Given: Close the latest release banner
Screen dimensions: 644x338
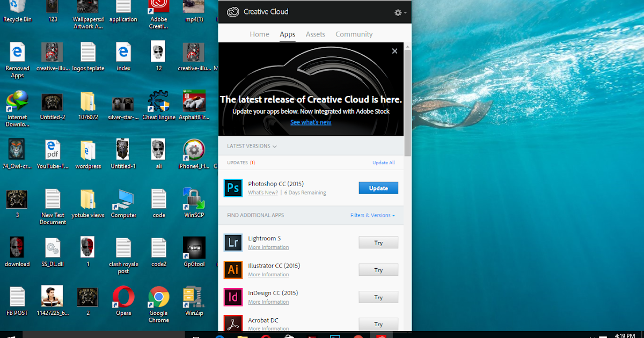Looking at the screenshot, I should point(395,51).
